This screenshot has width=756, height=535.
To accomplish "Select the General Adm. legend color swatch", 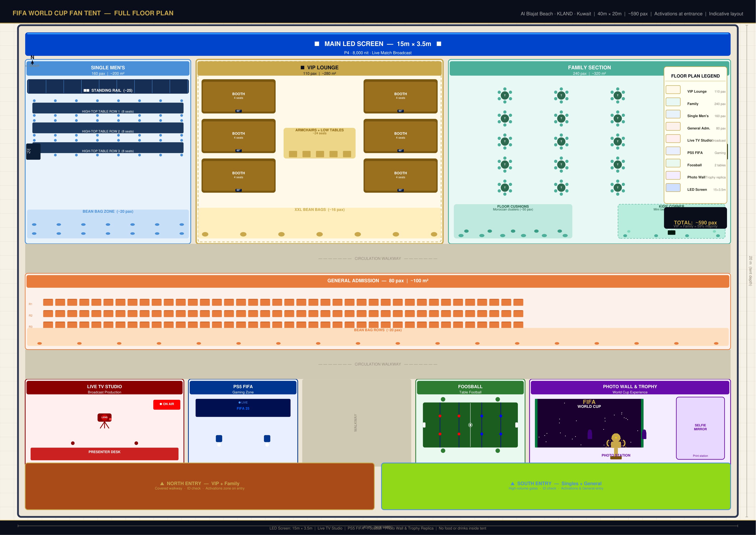I will click(x=673, y=126).
